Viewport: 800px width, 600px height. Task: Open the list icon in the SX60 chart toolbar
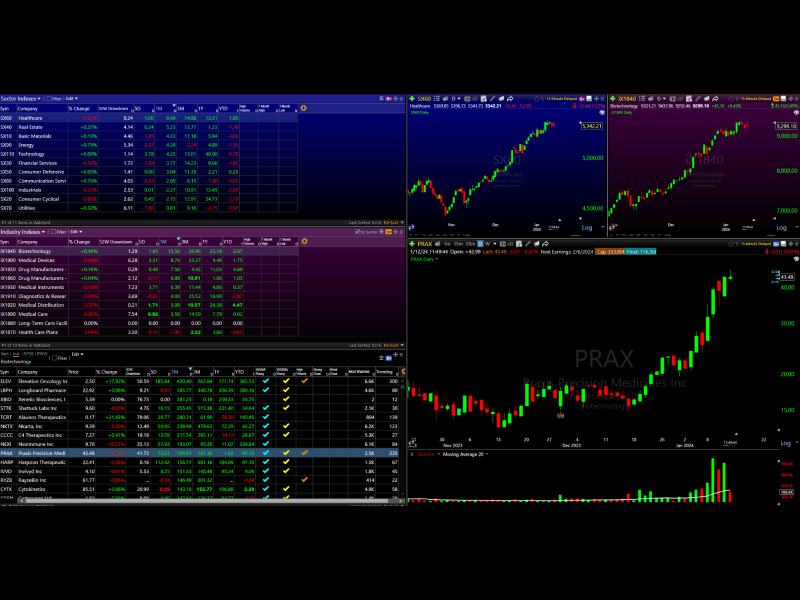[x=437, y=98]
